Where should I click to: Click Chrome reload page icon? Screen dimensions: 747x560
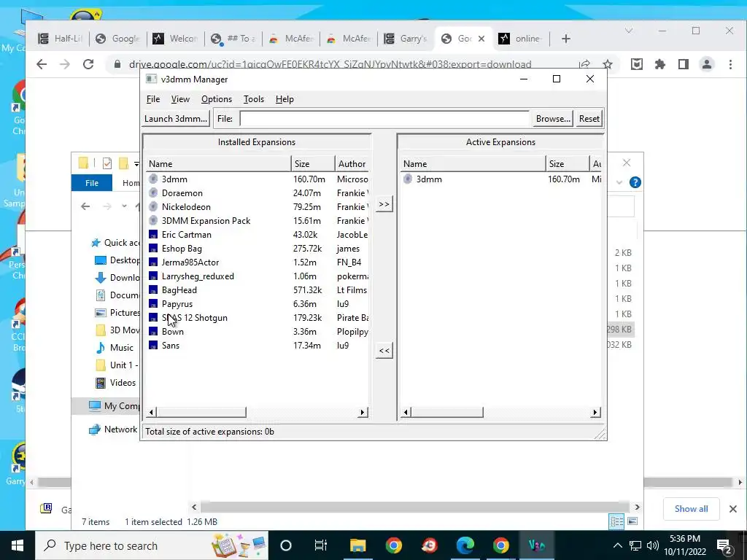coord(88,64)
